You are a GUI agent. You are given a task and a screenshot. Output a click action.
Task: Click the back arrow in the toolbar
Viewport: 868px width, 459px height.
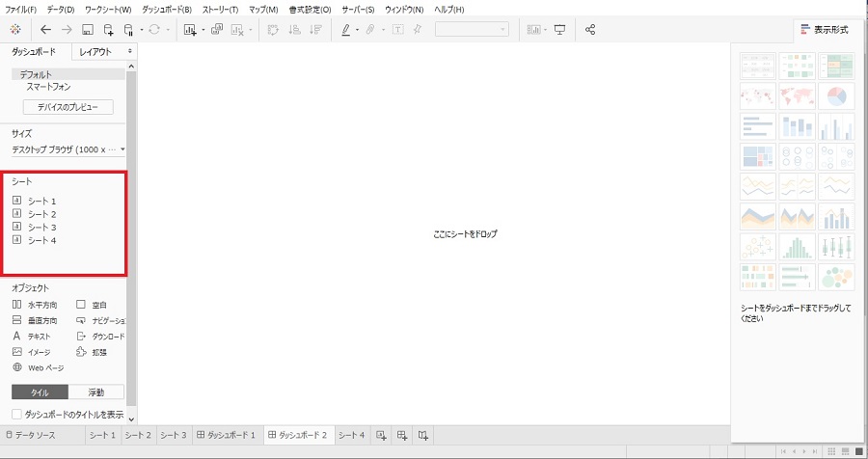(45, 30)
